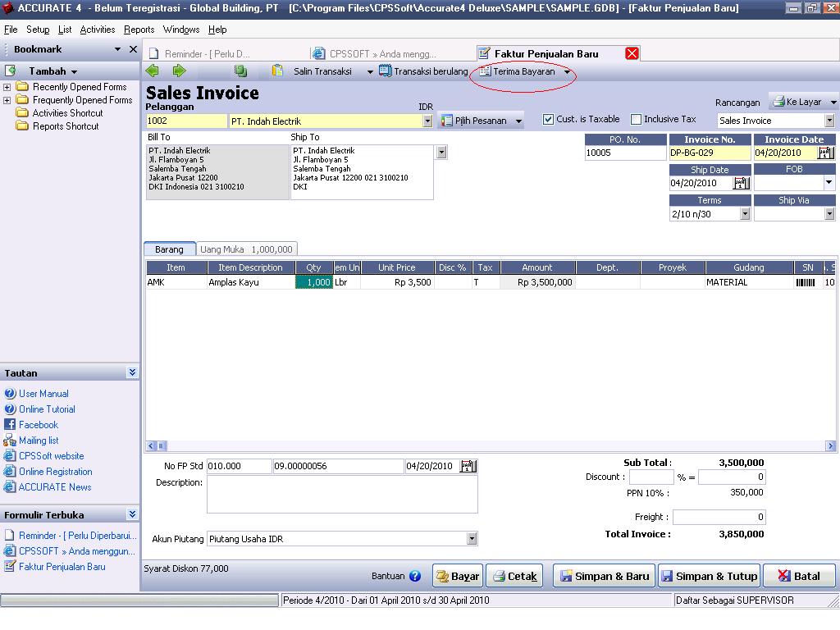Enable the Cust. is Taxable checkbox
The width and height of the screenshot is (840, 630).
tap(546, 119)
